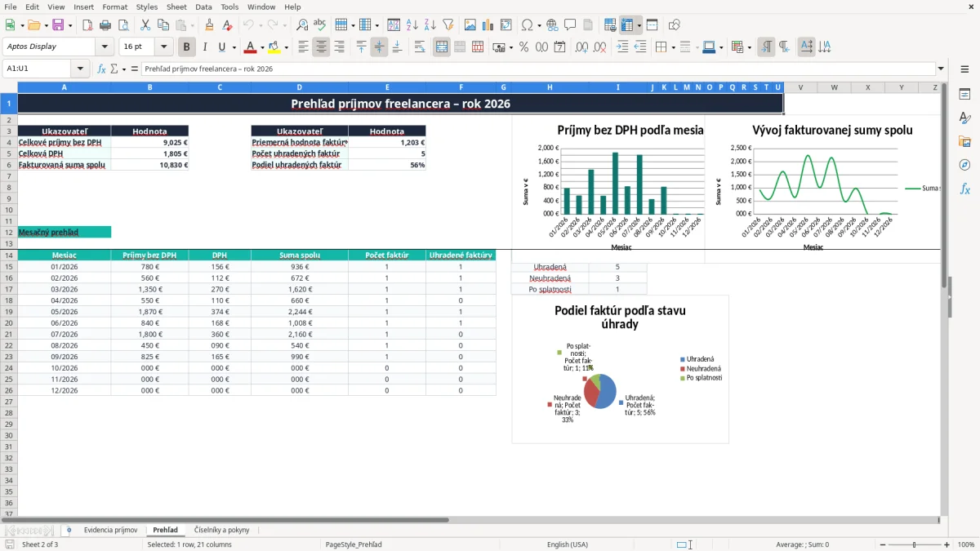Apply the yellow background color swatch
Screen dimensions: 980x551
(x=274, y=47)
